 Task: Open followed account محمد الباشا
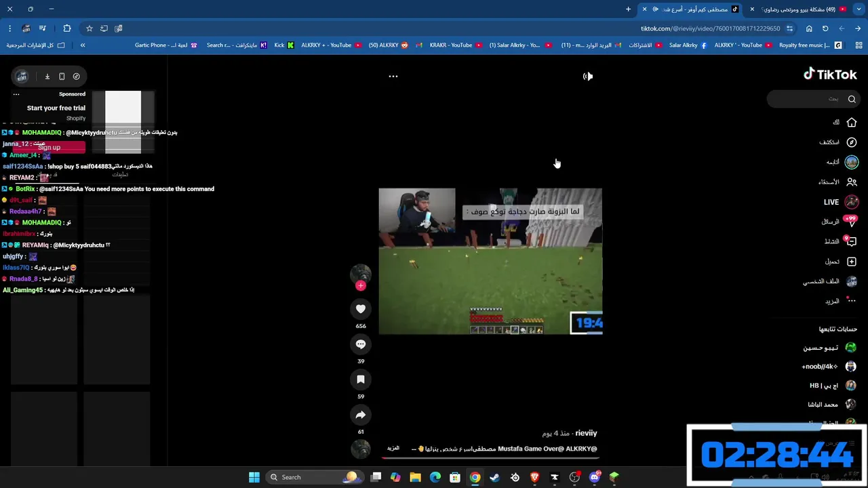(x=831, y=405)
